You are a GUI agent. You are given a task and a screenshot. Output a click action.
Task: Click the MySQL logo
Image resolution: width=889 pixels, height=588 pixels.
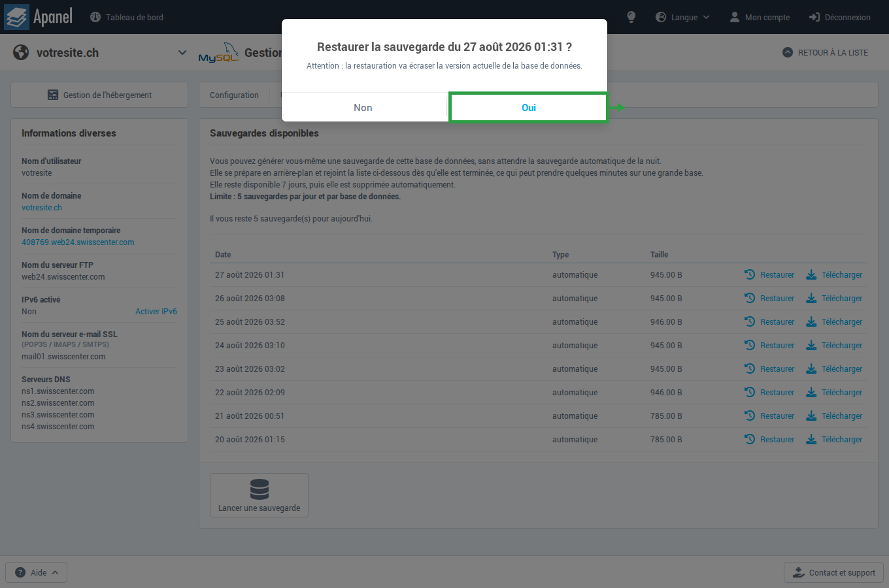[219, 52]
